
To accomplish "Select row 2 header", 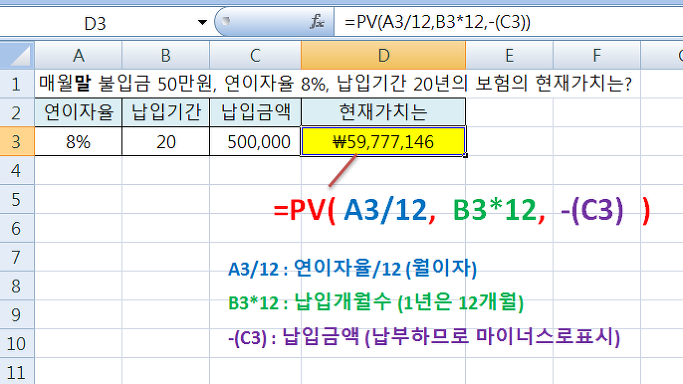I will click(x=17, y=112).
